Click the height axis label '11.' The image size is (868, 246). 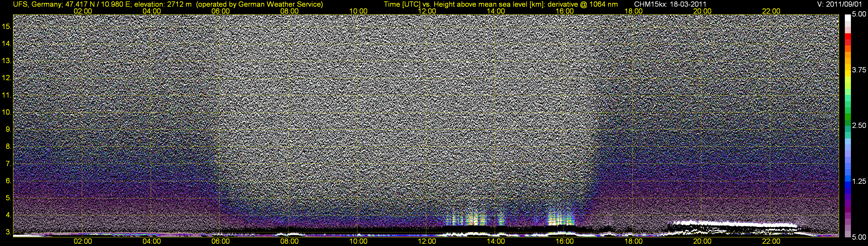(7, 95)
